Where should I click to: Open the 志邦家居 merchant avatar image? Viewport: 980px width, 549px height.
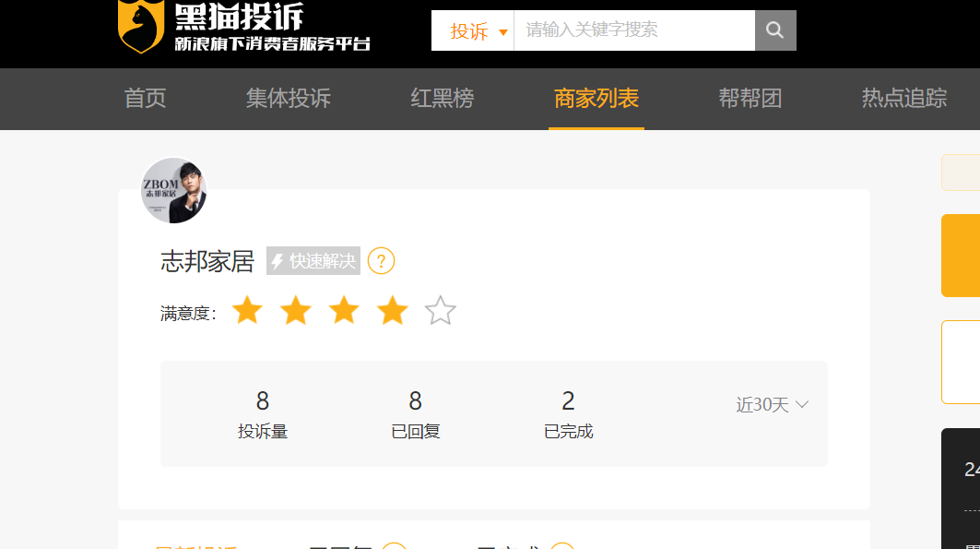pyautogui.click(x=173, y=190)
